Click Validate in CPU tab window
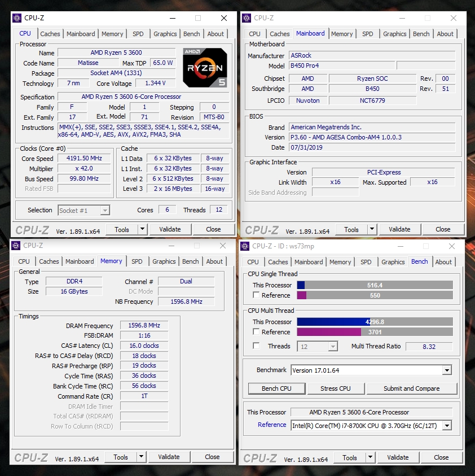The width and height of the screenshot is (475, 476). [x=170, y=229]
